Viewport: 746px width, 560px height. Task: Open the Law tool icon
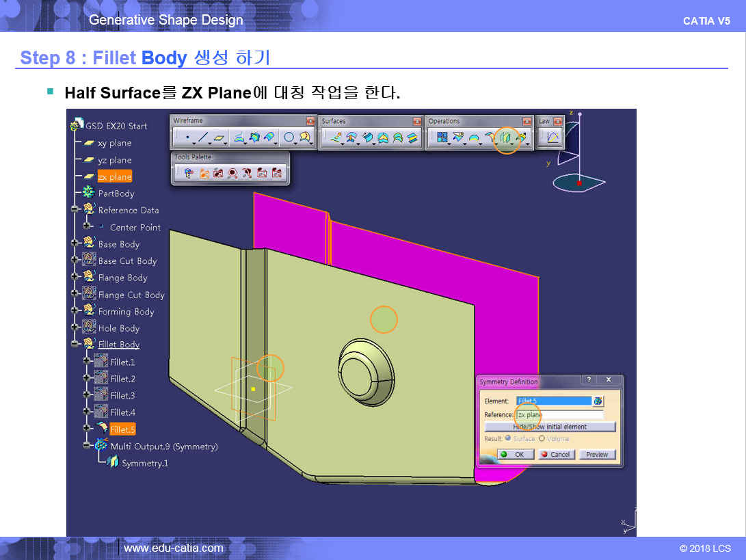552,138
